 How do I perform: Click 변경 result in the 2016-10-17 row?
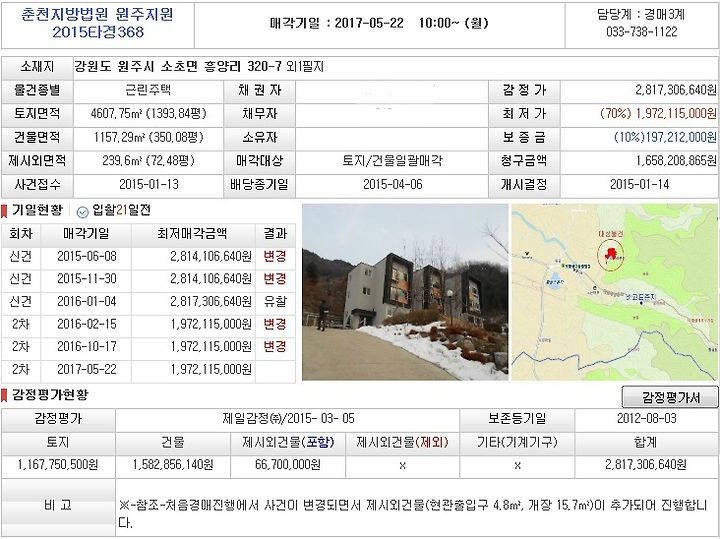click(x=275, y=347)
